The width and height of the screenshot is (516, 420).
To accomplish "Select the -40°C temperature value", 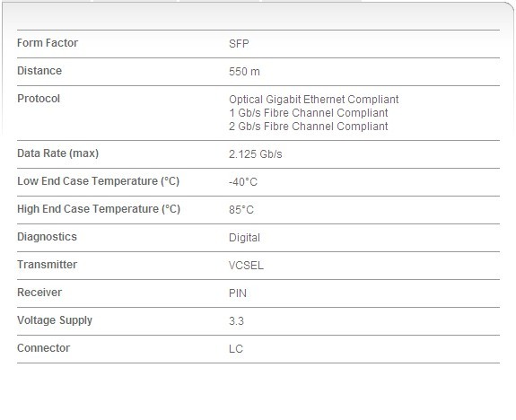I will tap(243, 182).
